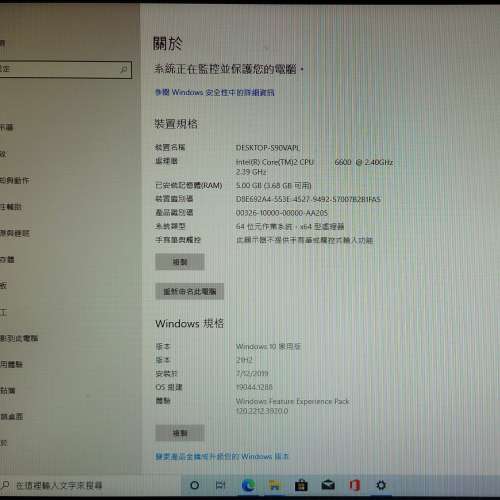Open the Windows 安全性 details link

click(x=215, y=92)
